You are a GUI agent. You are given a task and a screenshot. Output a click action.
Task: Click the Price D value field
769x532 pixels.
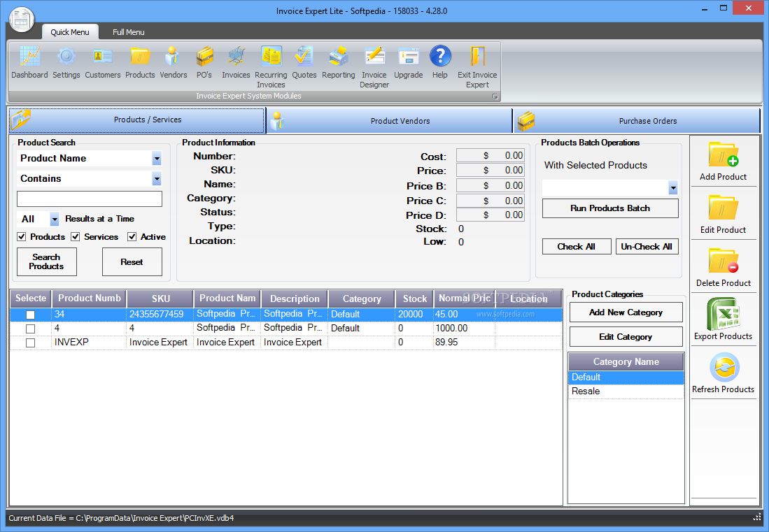(491, 215)
